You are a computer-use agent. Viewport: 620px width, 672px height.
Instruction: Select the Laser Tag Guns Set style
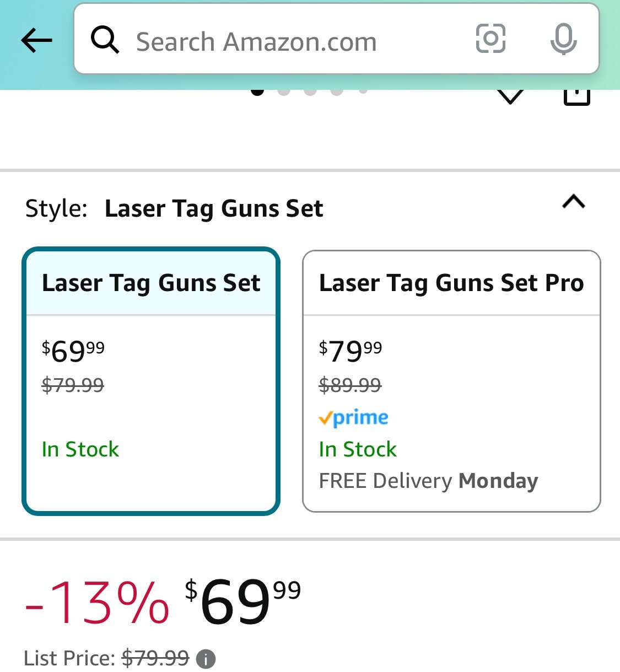click(151, 381)
